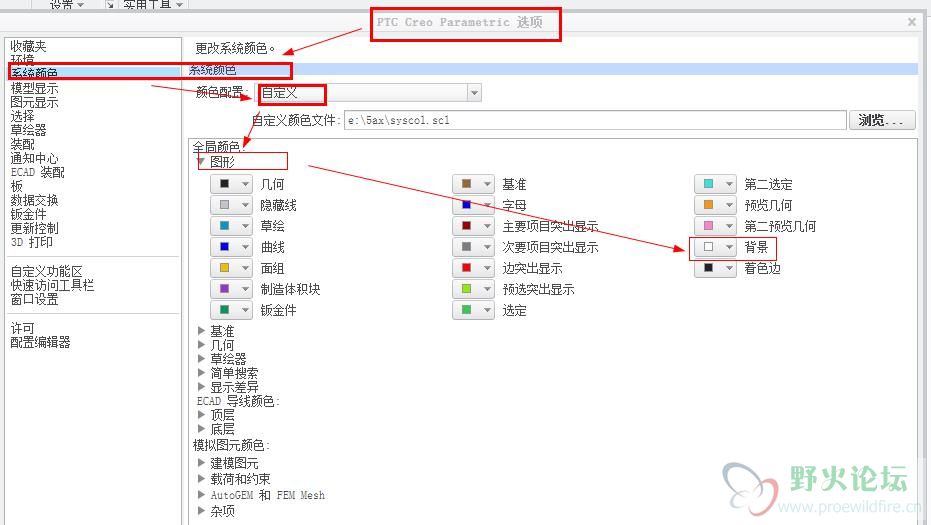
Task: Select 系统颜色 in the options list
Action: click(x=34, y=72)
